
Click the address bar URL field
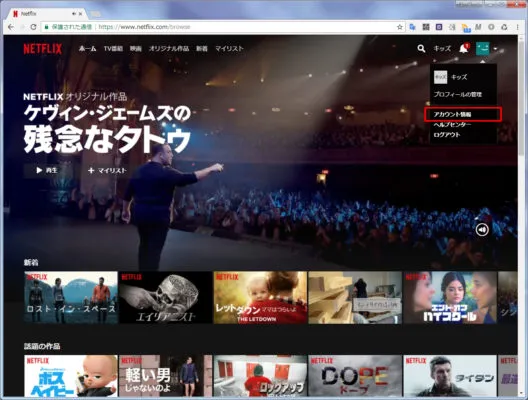[x=224, y=27]
